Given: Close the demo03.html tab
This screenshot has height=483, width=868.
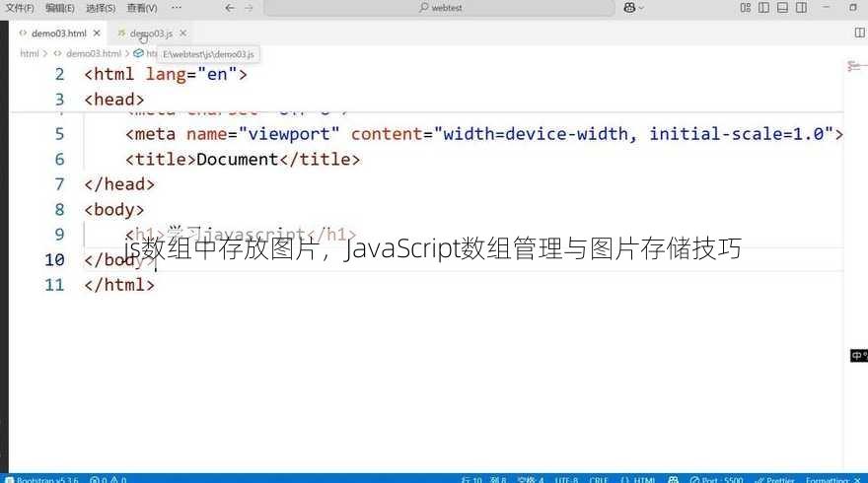Looking at the screenshot, I should [97, 34].
